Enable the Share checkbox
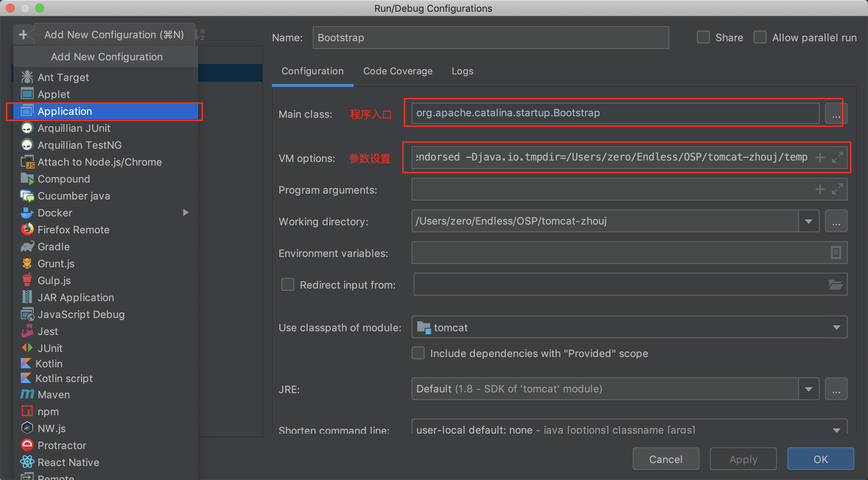Viewport: 868px width, 480px height. pos(703,38)
